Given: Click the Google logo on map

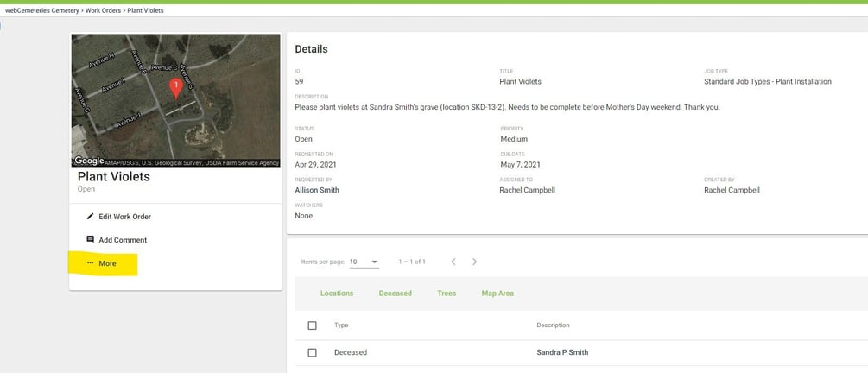Looking at the screenshot, I should pos(89,161).
